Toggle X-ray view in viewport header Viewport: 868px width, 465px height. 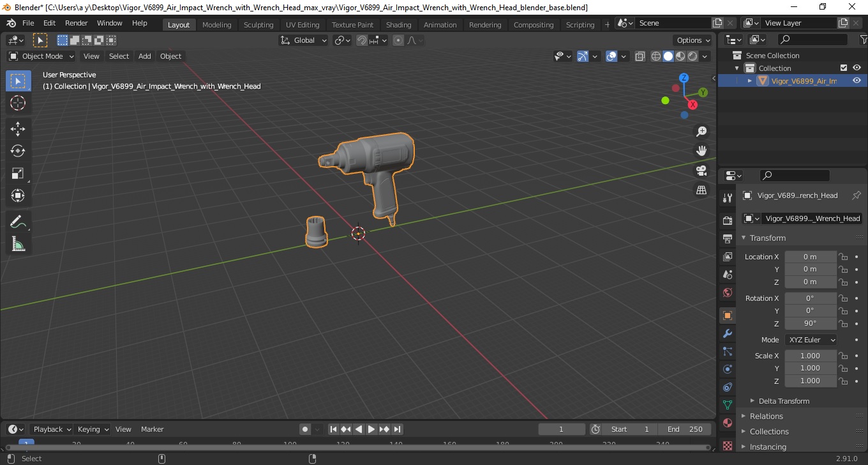coord(640,56)
